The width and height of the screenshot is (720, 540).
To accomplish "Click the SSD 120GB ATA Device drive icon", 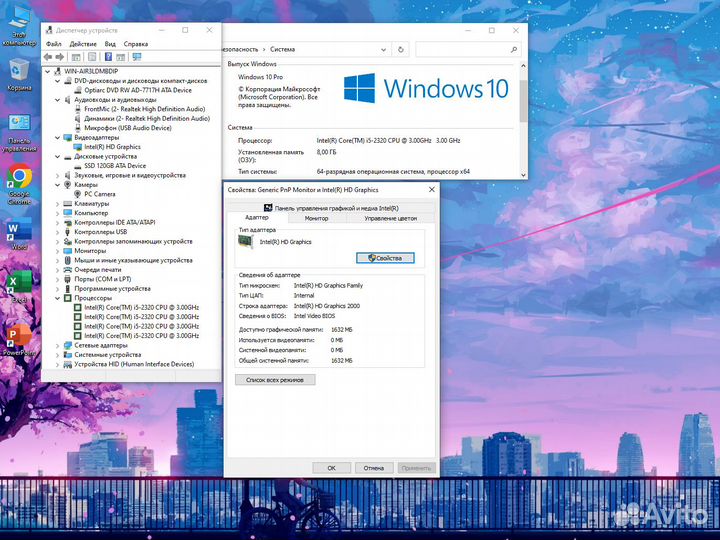I will point(78,166).
